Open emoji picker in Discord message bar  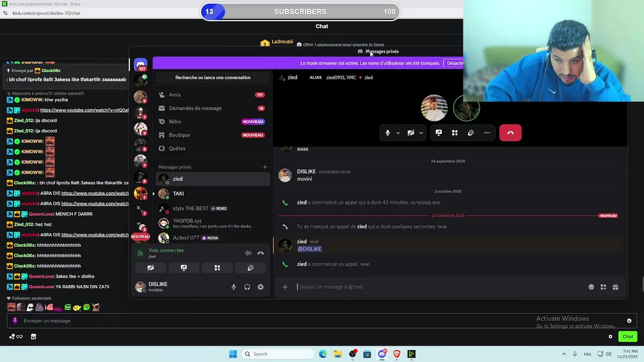pos(591,287)
